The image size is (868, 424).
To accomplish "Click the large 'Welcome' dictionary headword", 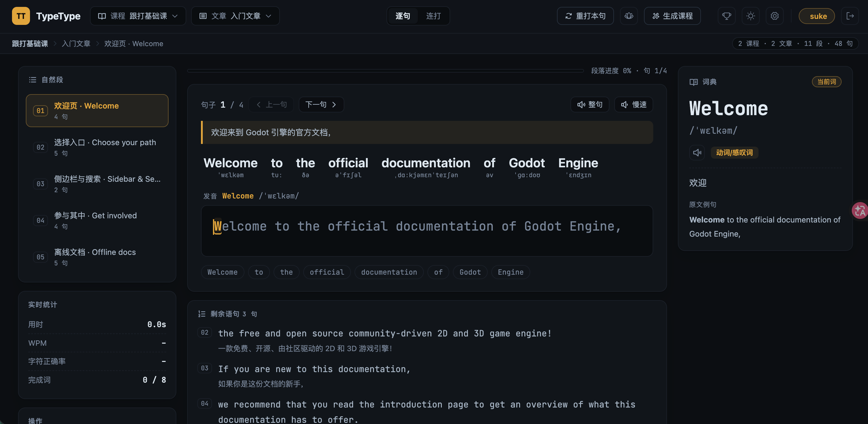I will click(729, 109).
